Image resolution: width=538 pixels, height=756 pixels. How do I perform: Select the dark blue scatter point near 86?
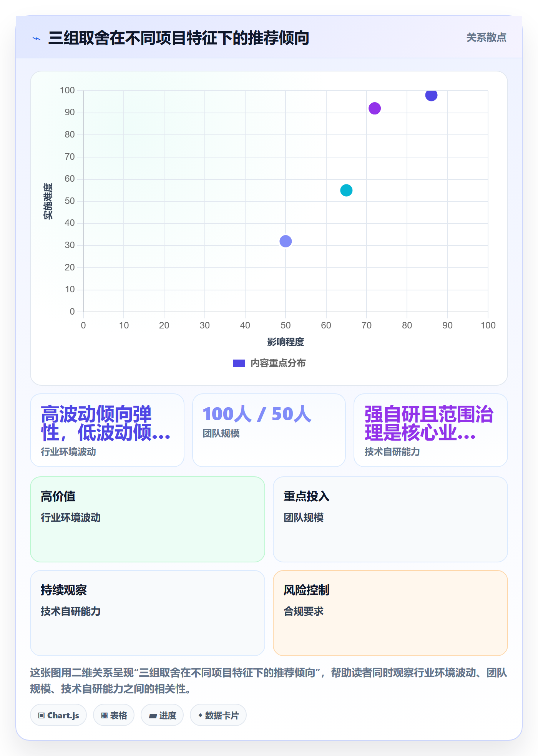click(431, 95)
